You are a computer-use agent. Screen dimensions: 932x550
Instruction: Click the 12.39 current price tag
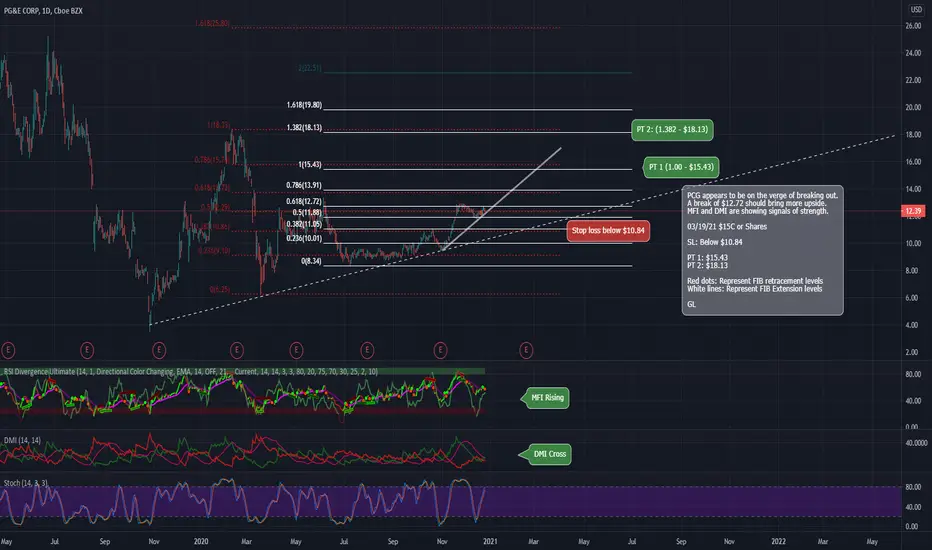[913, 211]
